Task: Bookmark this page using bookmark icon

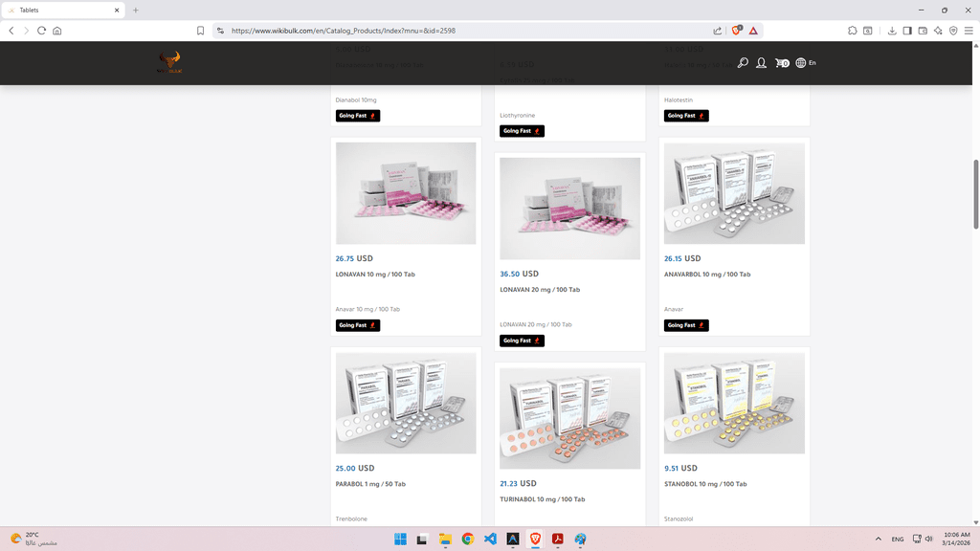Action: (200, 31)
